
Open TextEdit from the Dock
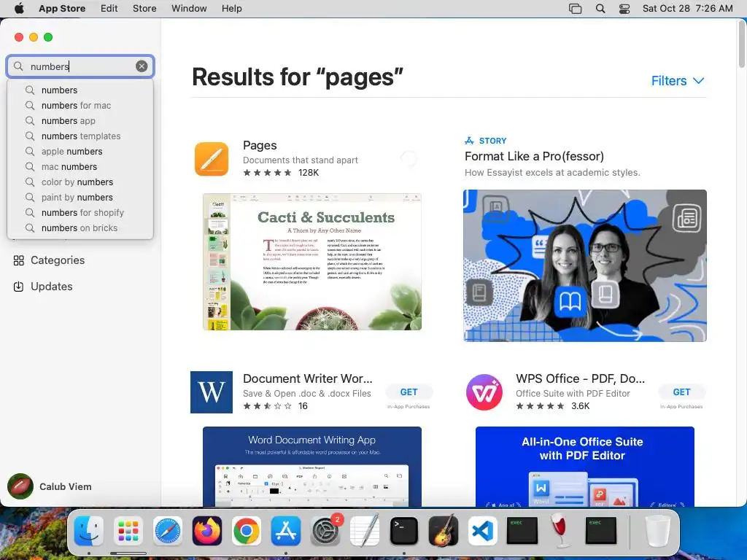365,531
